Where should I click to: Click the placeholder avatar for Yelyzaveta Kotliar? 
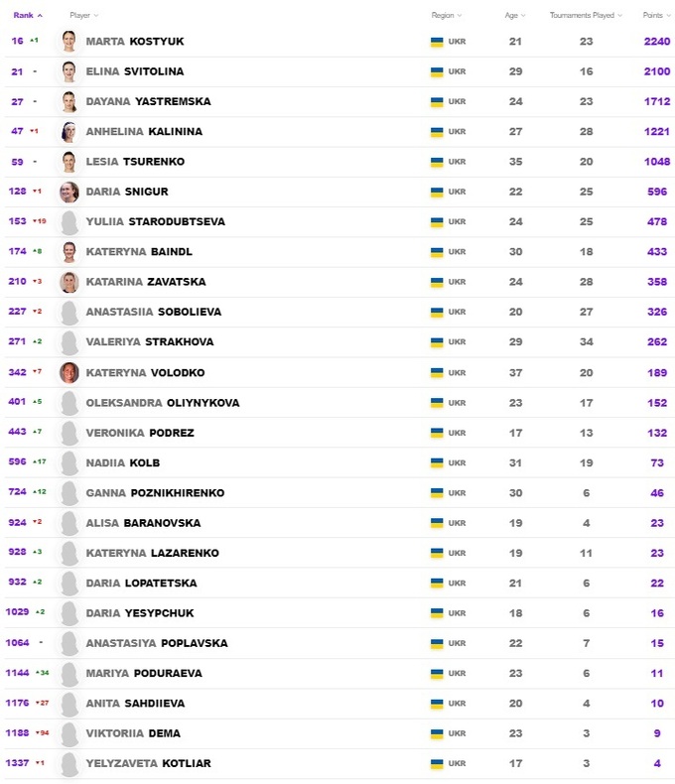pos(68,764)
